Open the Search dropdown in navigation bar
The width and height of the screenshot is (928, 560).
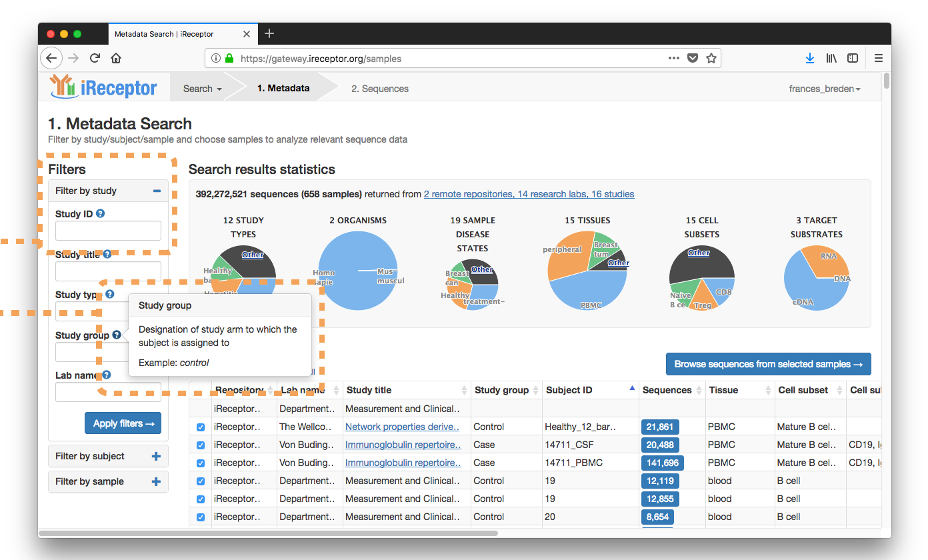pos(203,89)
